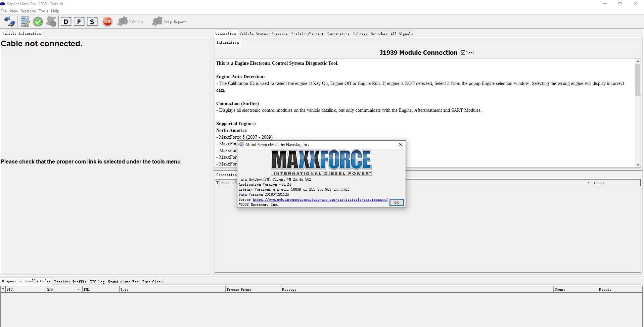Close the About ServiceMaxx dialog
The height and width of the screenshot is (327, 644).
[400, 145]
